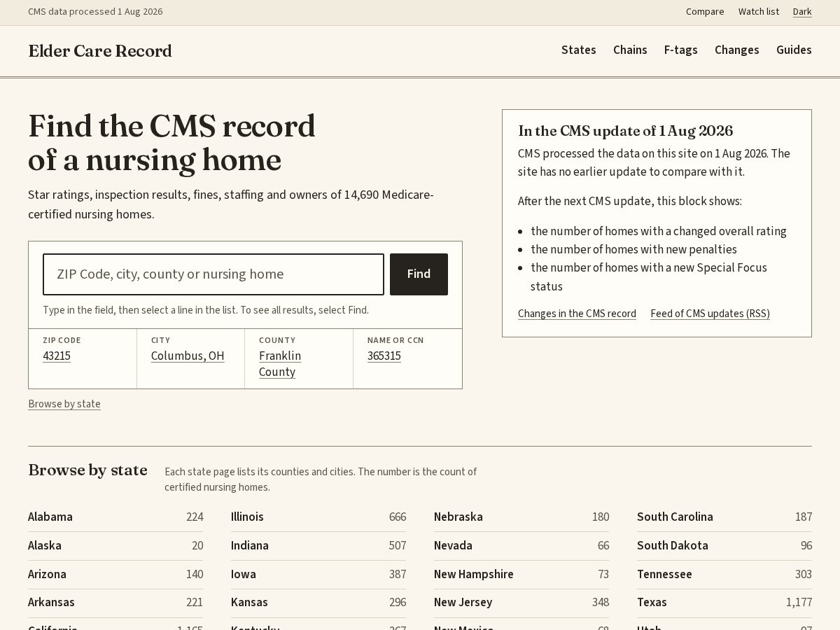This screenshot has width=840, height=630.
Task: Open Feed of CMS updates (RSS)
Action: click(710, 314)
